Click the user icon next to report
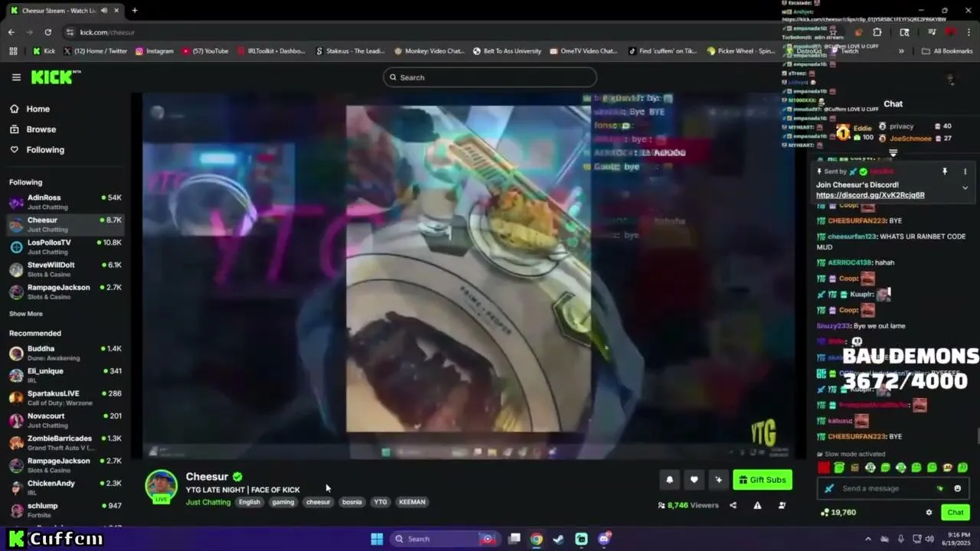The height and width of the screenshot is (551, 980). [782, 505]
